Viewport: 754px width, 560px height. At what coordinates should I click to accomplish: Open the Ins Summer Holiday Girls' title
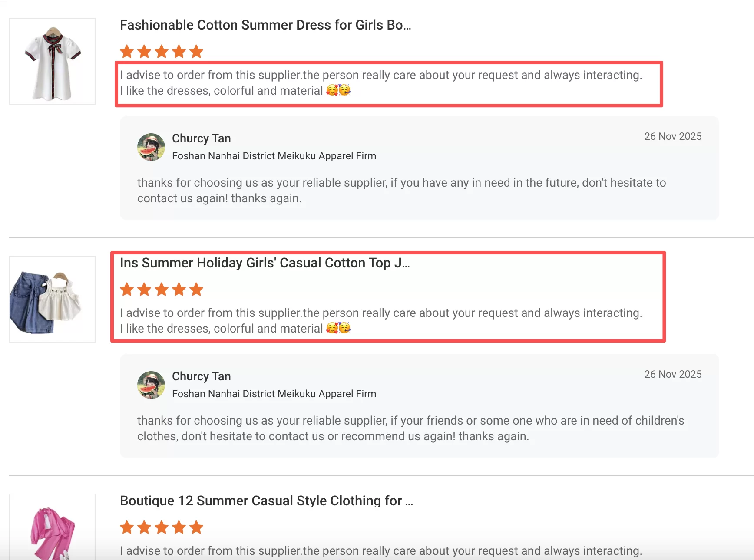pos(265,263)
